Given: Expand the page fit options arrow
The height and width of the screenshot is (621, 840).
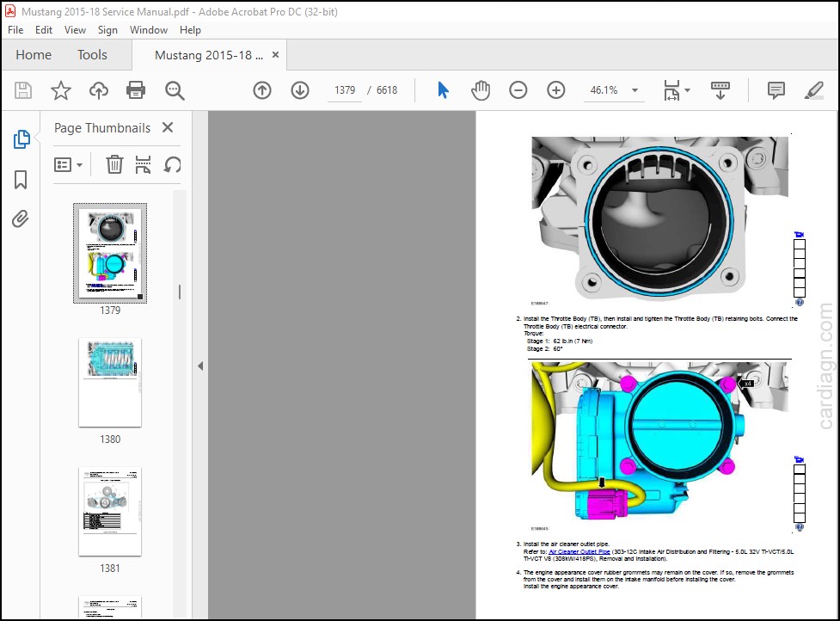Looking at the screenshot, I should click(687, 90).
